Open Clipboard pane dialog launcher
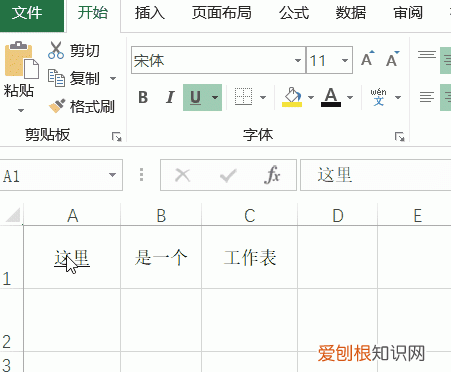451x372 pixels. 117,137
